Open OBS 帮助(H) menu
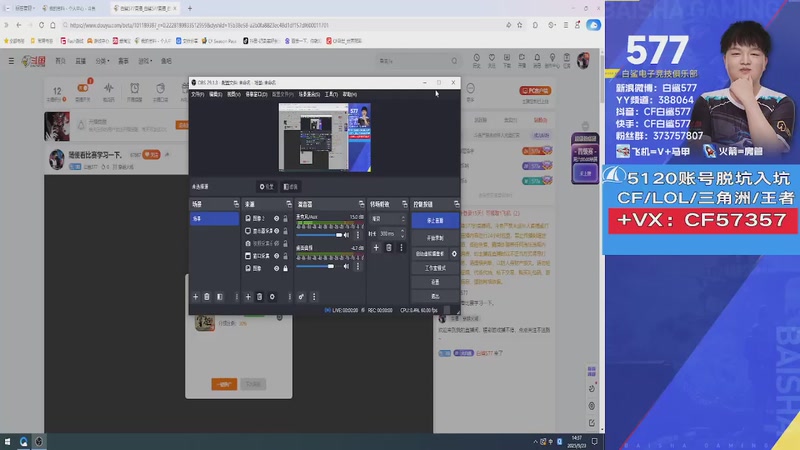The image size is (800, 450). coord(349,94)
